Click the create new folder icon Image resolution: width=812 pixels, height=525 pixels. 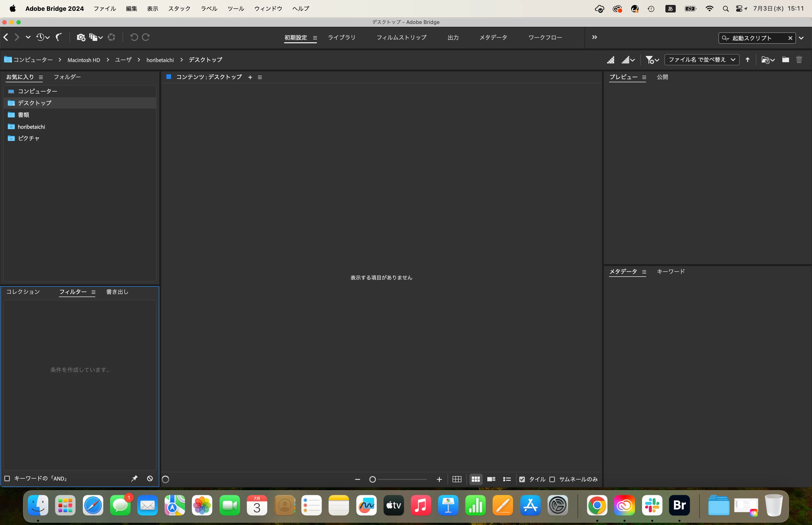785,60
